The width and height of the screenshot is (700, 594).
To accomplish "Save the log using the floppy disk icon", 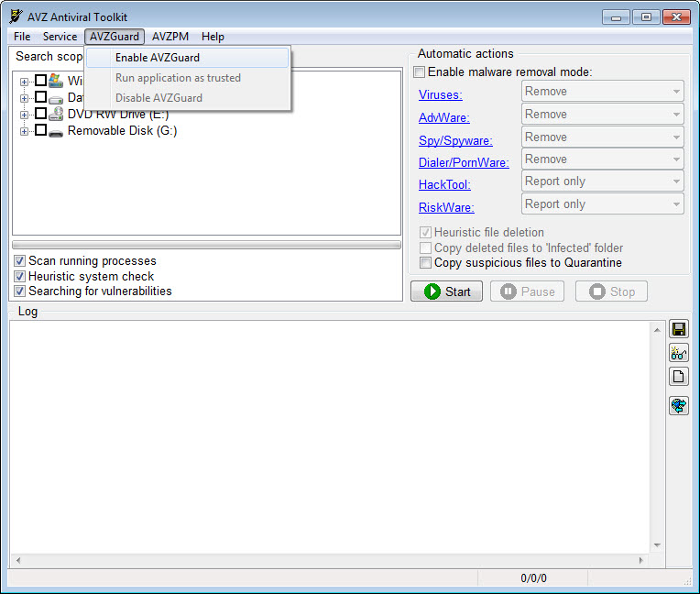I will [679, 330].
